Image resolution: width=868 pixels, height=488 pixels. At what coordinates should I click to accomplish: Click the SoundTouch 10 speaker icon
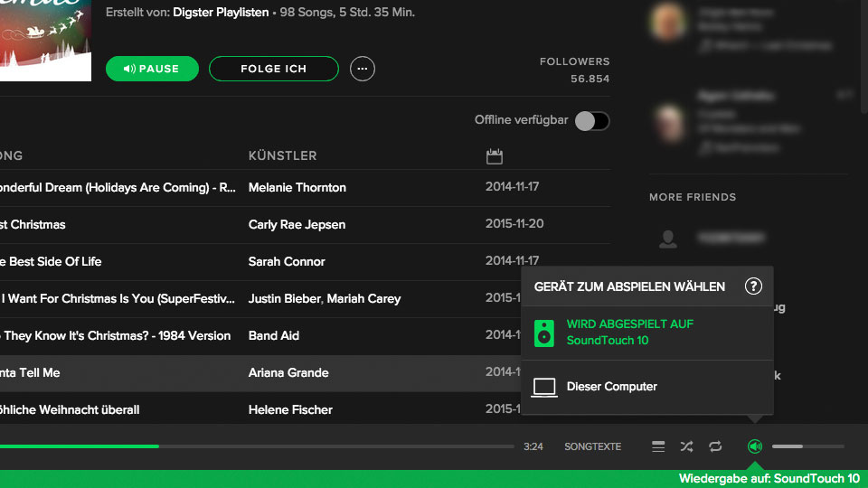pyautogui.click(x=544, y=333)
